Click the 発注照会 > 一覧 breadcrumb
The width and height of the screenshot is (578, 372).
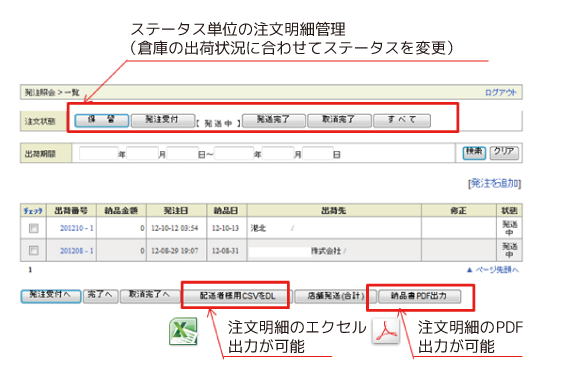(52, 92)
